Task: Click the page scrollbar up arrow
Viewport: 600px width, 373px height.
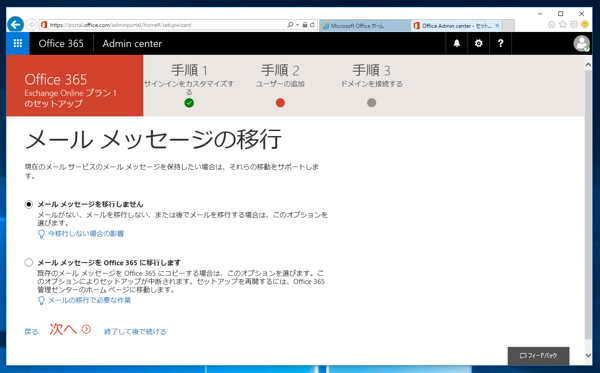Action: 588,65
